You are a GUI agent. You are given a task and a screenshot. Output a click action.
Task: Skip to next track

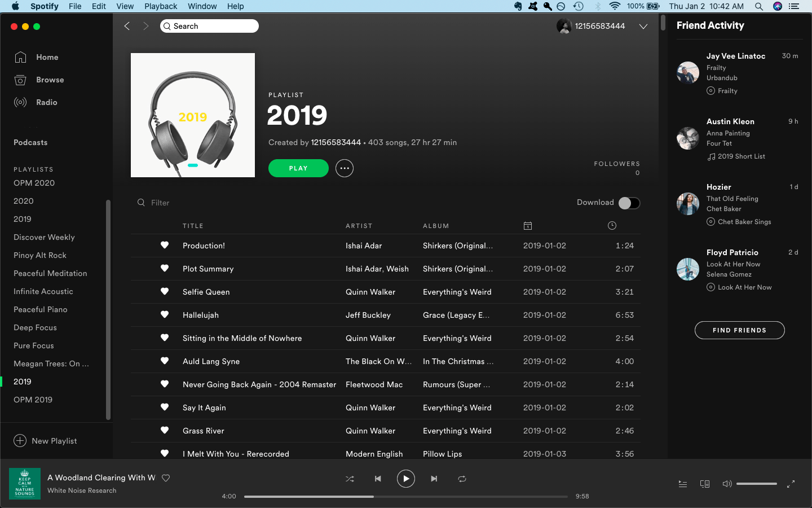434,479
